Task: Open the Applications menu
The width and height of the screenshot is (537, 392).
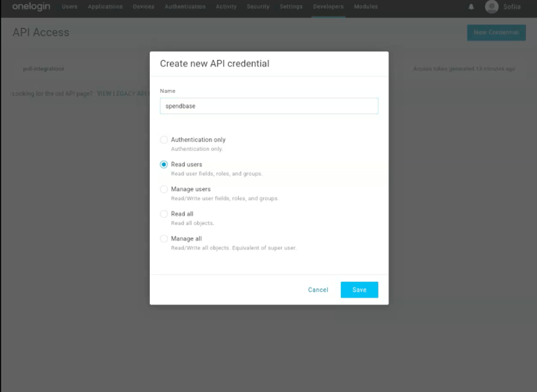Action: [x=105, y=6]
